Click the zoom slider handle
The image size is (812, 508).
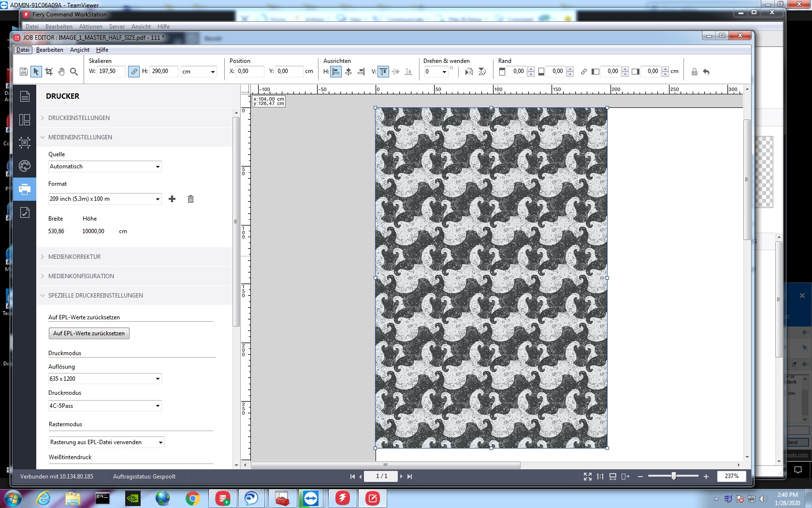[673, 477]
